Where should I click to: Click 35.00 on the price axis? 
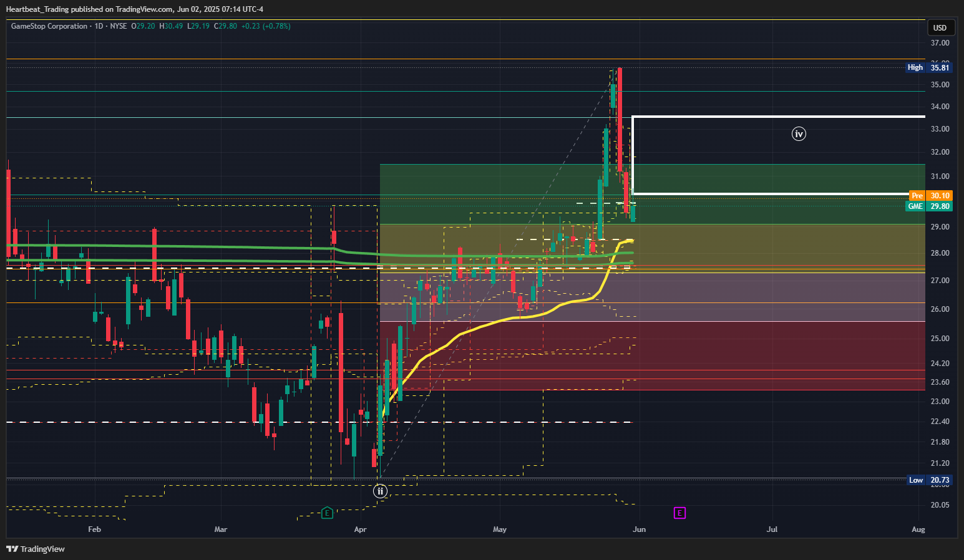pos(940,85)
